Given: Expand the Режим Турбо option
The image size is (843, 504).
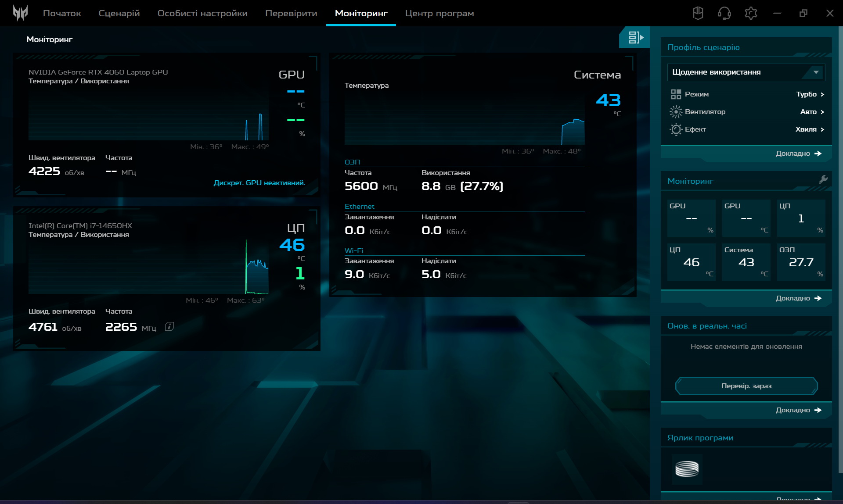Looking at the screenshot, I should pos(810,94).
